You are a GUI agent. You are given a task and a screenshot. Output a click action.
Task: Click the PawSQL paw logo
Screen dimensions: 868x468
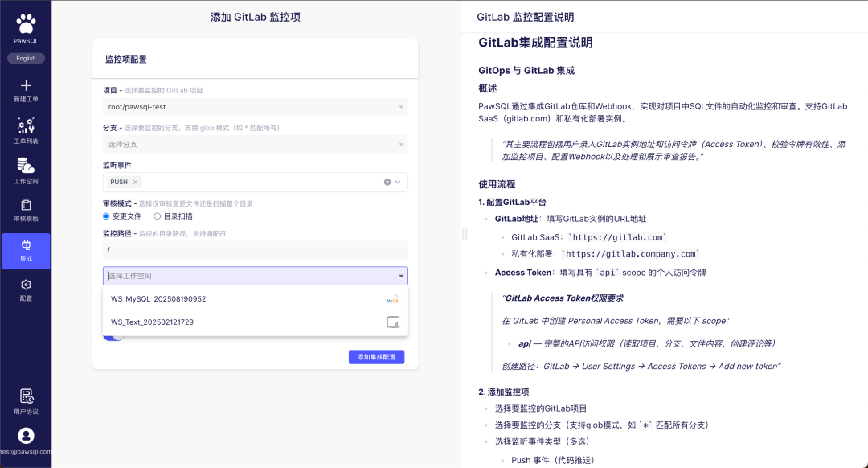26,25
